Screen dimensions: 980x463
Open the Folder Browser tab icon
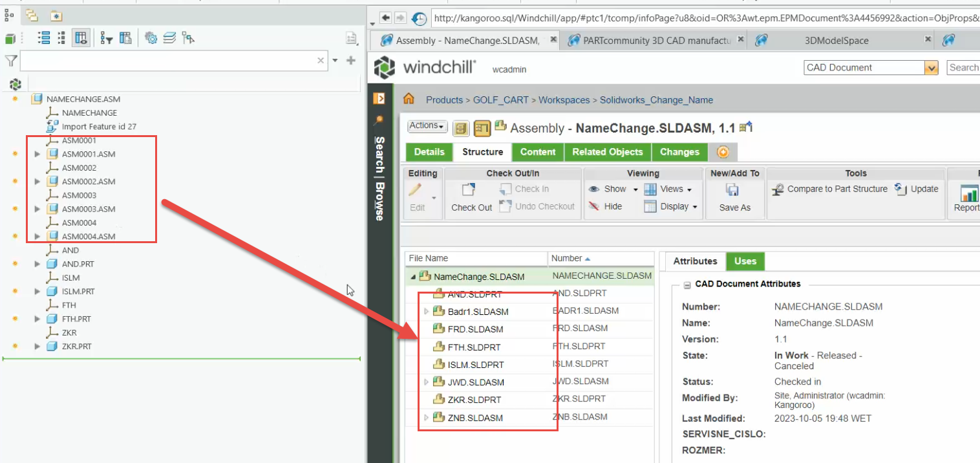click(x=32, y=16)
